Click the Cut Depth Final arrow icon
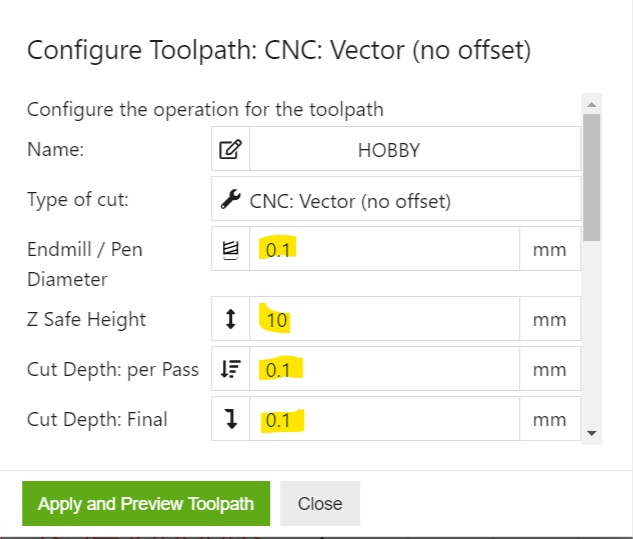The image size is (633, 539). [230, 420]
